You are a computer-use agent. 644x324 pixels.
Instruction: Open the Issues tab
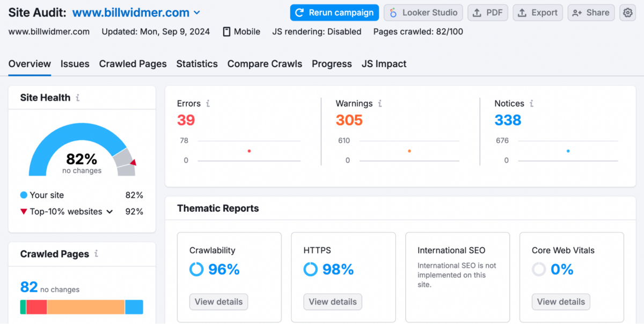[75, 64]
